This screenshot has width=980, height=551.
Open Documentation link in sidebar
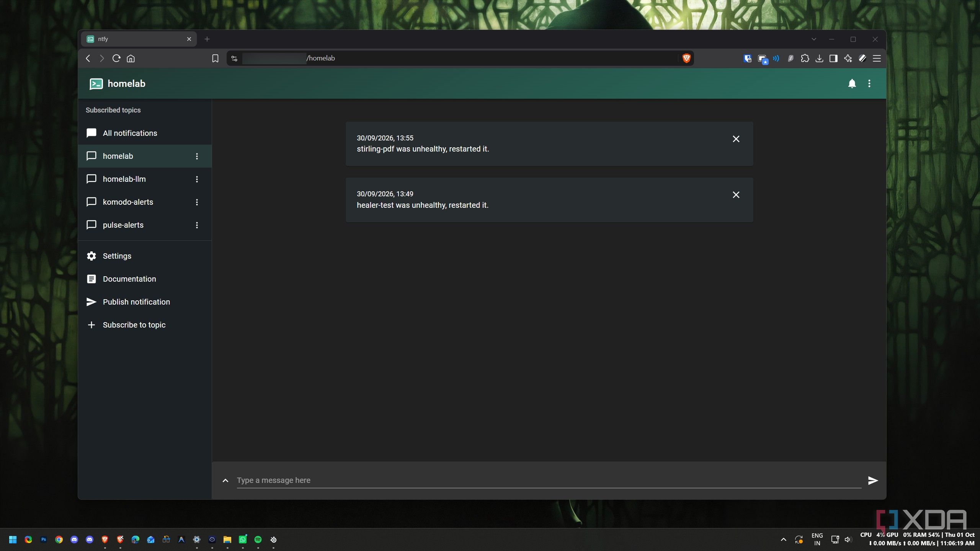(x=145, y=279)
